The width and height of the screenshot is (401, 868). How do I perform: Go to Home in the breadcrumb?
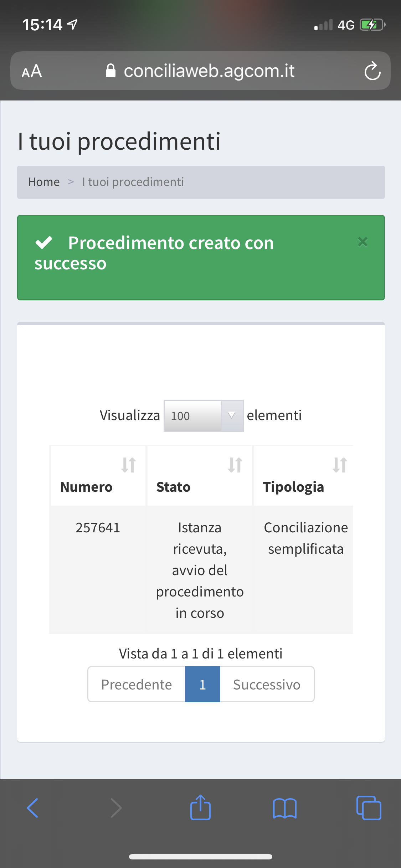pyautogui.click(x=44, y=182)
